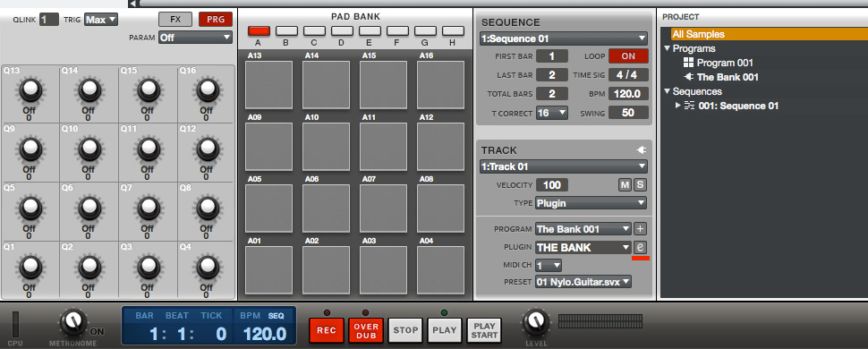Viewport: 868px width, 349px height.
Task: Select pad bank D
Action: [x=342, y=31]
